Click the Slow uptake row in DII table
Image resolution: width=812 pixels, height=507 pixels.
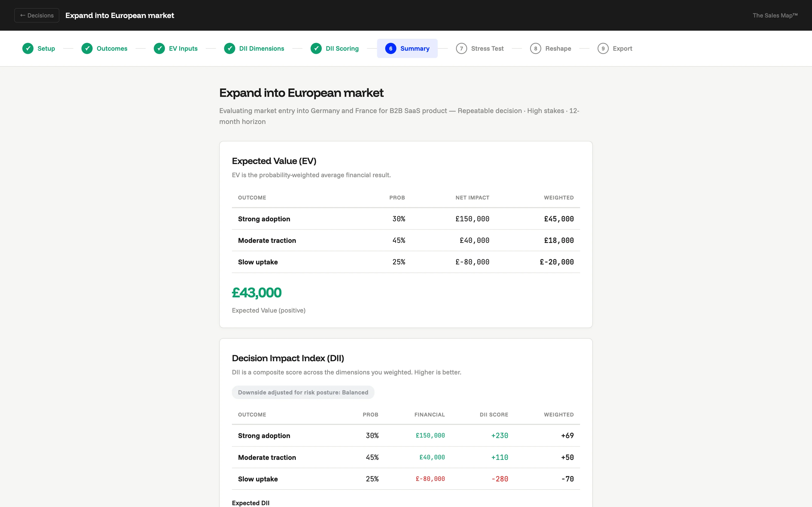point(406,479)
